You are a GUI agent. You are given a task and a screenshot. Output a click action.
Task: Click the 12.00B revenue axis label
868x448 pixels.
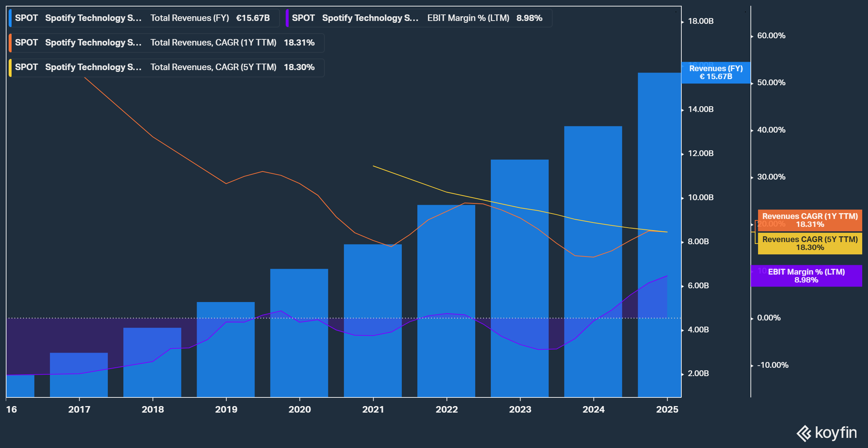point(701,153)
